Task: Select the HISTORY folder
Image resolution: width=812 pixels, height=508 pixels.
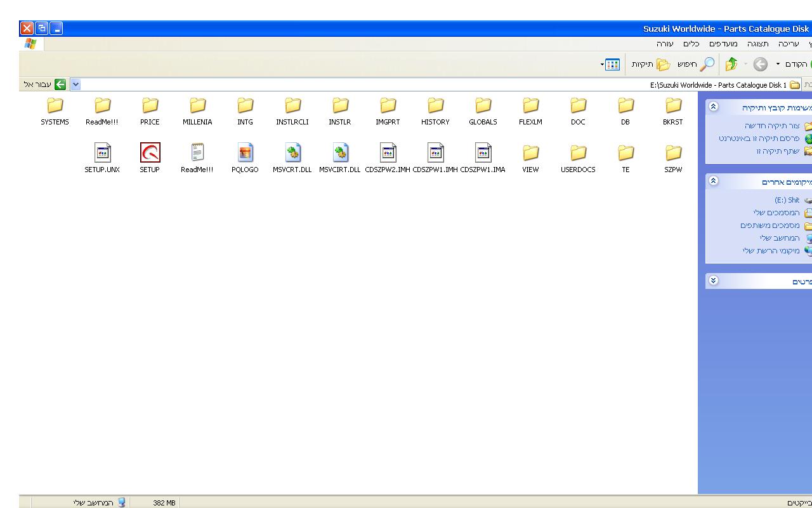Action: (435, 105)
